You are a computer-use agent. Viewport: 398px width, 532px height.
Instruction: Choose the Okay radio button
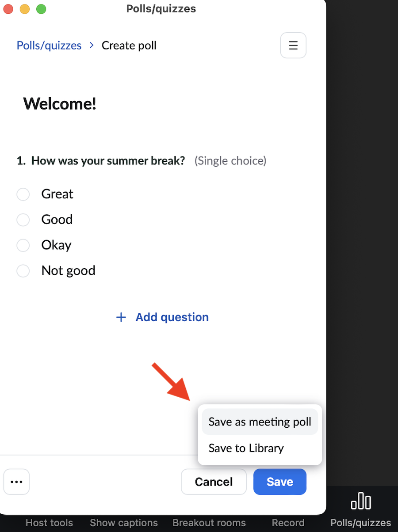pos(23,245)
